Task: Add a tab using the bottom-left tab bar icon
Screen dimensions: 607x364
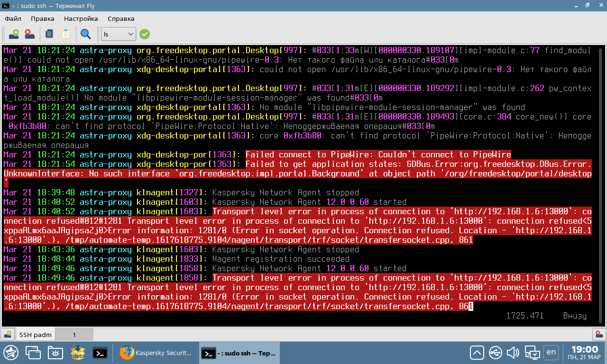Action: [x=7, y=335]
